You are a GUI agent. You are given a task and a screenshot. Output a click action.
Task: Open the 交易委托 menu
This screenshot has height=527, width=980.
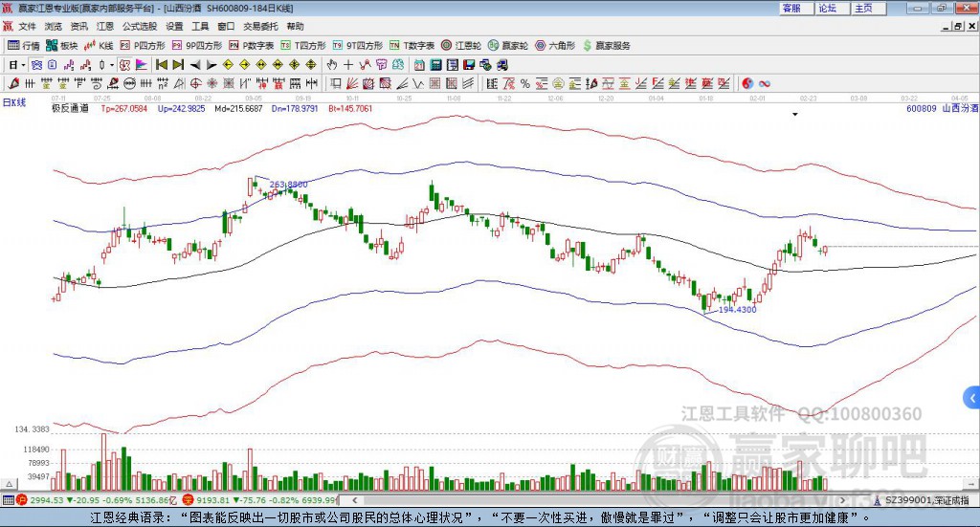pos(260,26)
